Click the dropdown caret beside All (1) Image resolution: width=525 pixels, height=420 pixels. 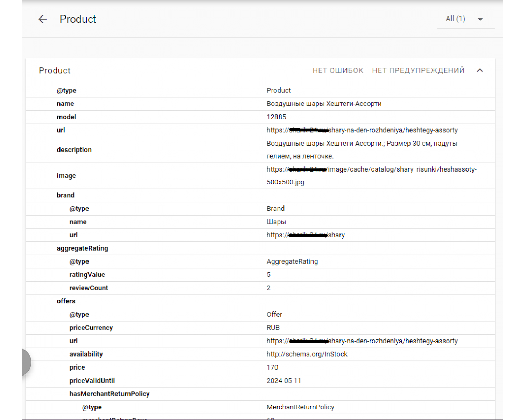pos(480,19)
